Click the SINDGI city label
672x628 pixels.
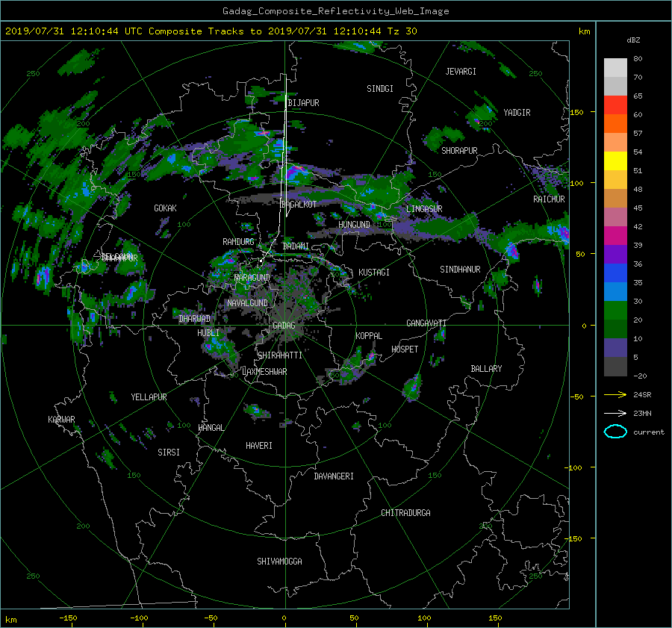point(380,89)
